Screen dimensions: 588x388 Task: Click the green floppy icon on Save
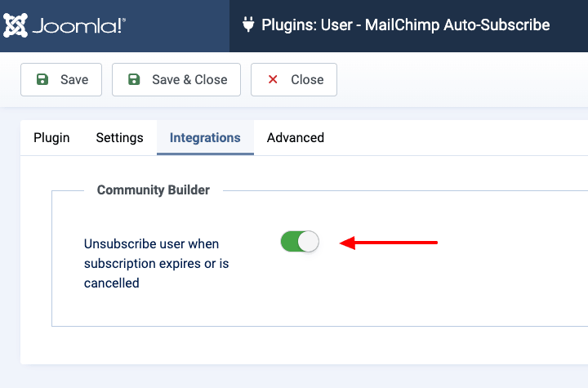[x=42, y=79]
